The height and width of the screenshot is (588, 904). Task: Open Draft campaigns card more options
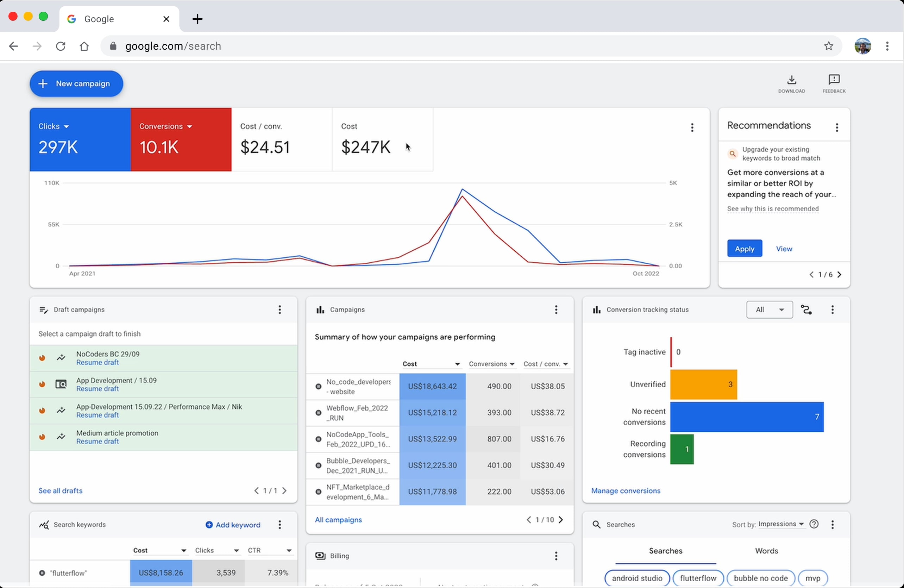click(x=280, y=309)
